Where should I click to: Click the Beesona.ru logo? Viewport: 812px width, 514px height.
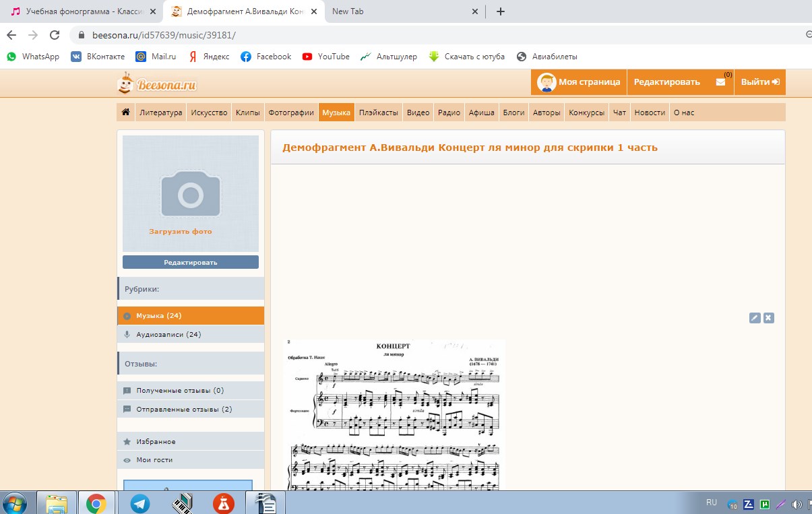[x=156, y=84]
